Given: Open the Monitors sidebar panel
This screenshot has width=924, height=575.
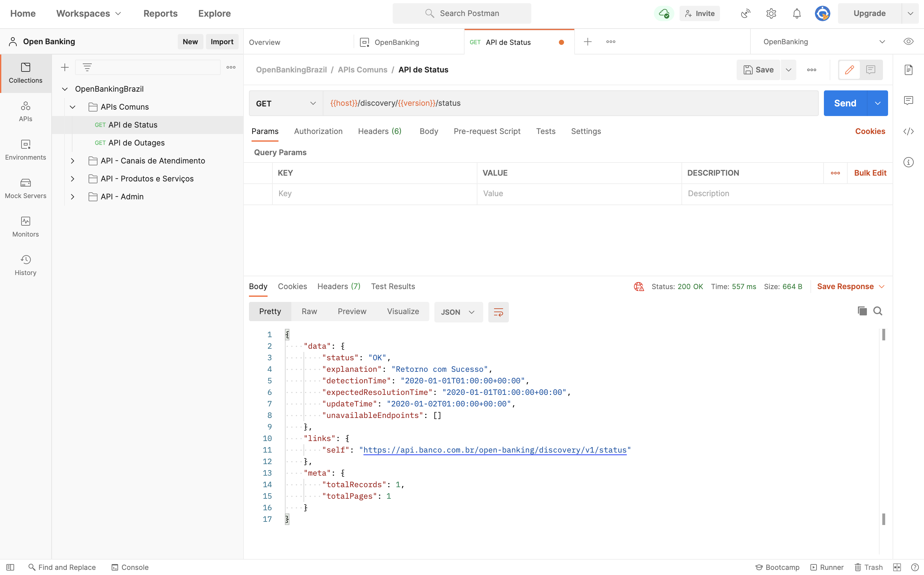Looking at the screenshot, I should 25,227.
